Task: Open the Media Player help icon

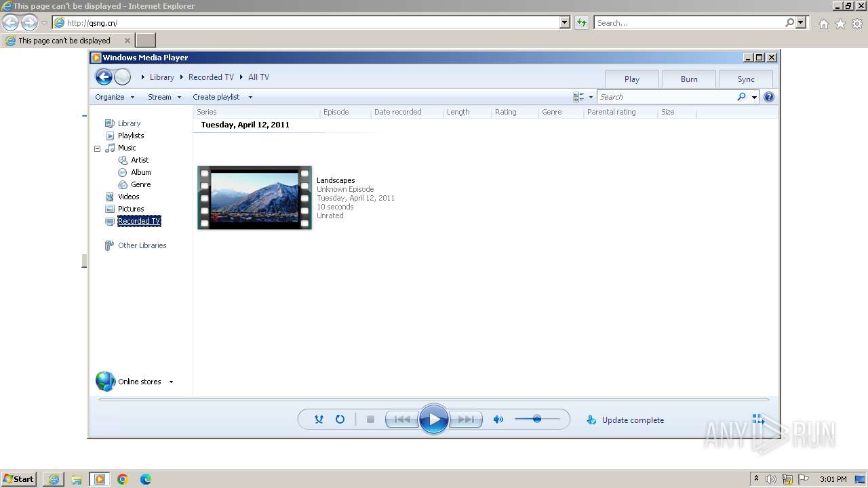Action: pyautogui.click(x=769, y=97)
